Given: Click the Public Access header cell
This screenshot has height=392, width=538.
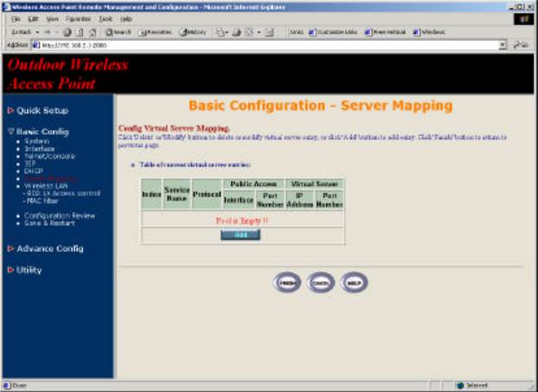Looking at the screenshot, I should [x=253, y=184].
